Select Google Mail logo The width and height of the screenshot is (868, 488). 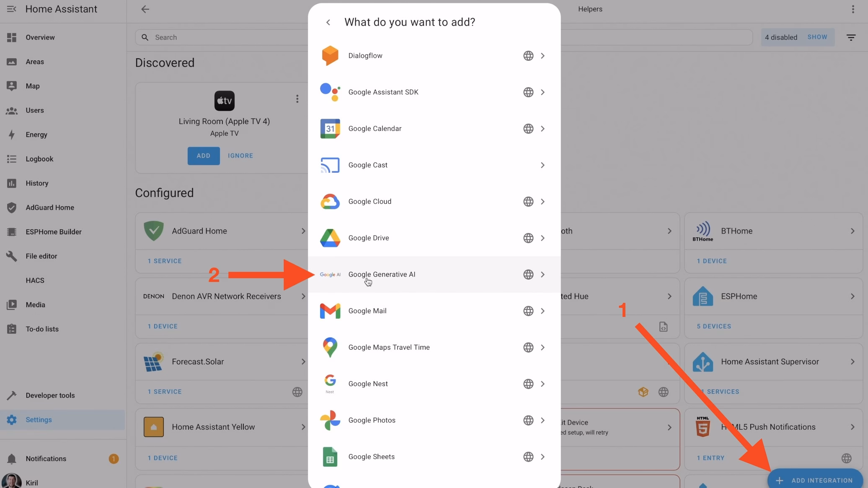[330, 311]
